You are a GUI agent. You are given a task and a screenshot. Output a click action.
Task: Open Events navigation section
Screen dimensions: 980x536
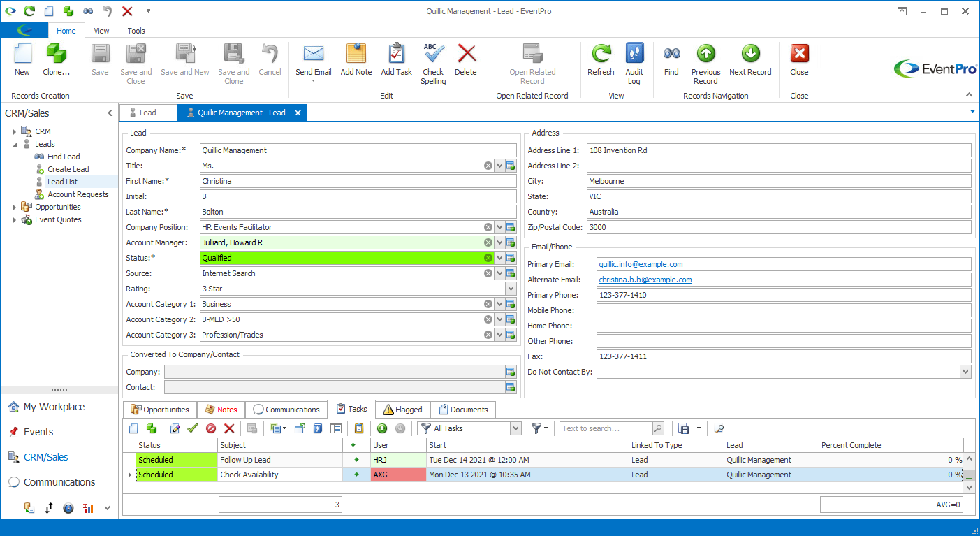(x=38, y=432)
